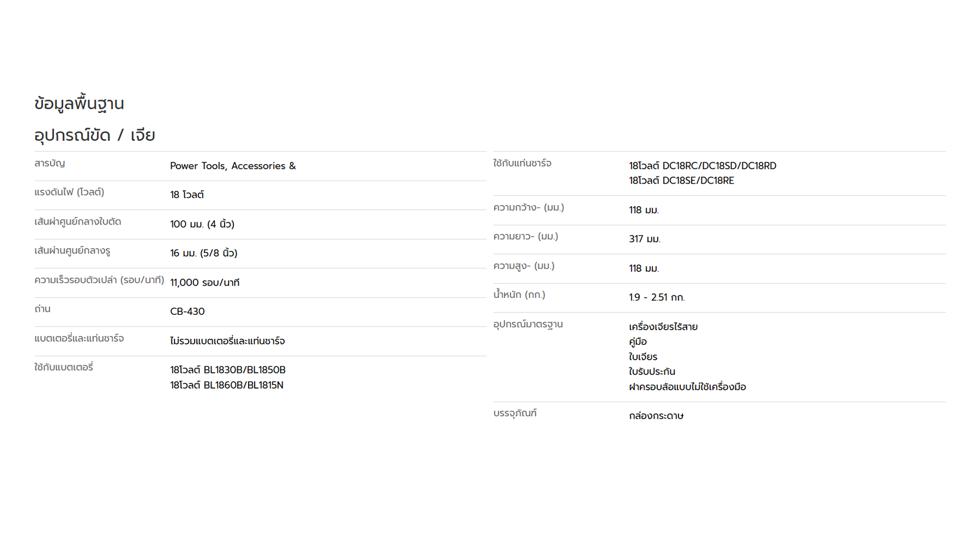Click the ฝาครอบล้อแบบไม่ใช้เครื่องมือ item

click(687, 387)
